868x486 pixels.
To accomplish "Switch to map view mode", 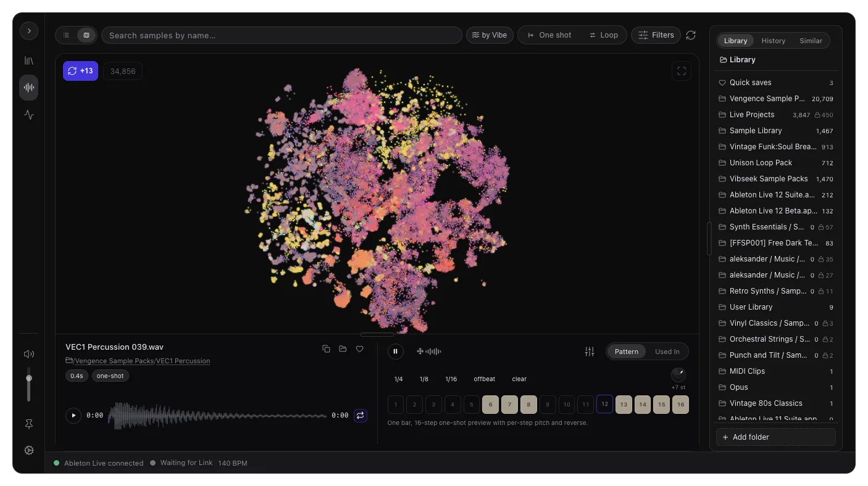I will click(86, 35).
